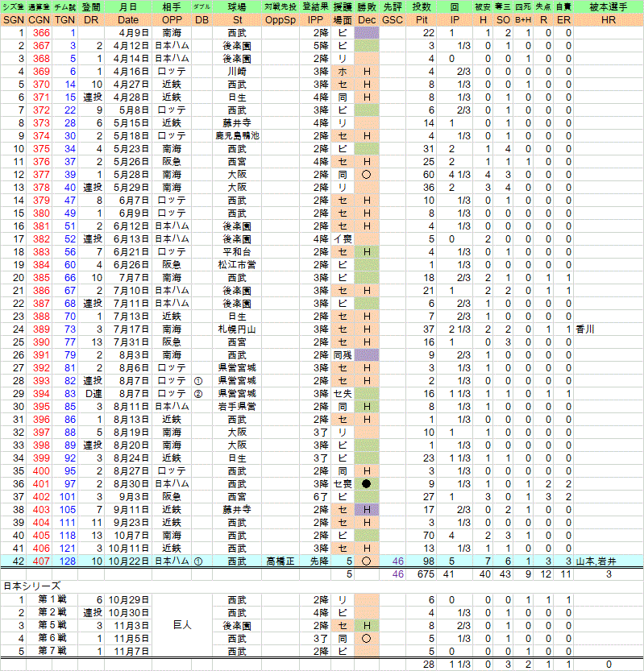Viewport: 644px width, 671px height.
Task: Click the 岩手県営 stadium cell
Action: tap(237, 407)
